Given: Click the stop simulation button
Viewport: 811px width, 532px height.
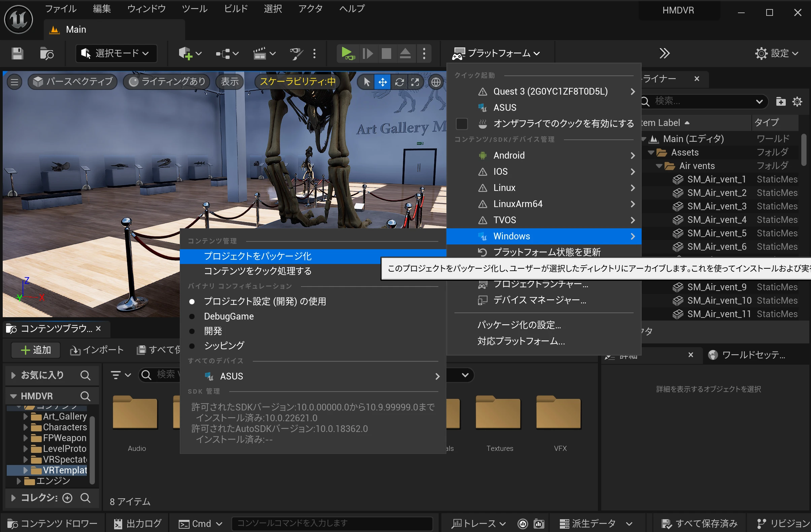Looking at the screenshot, I should (x=386, y=54).
